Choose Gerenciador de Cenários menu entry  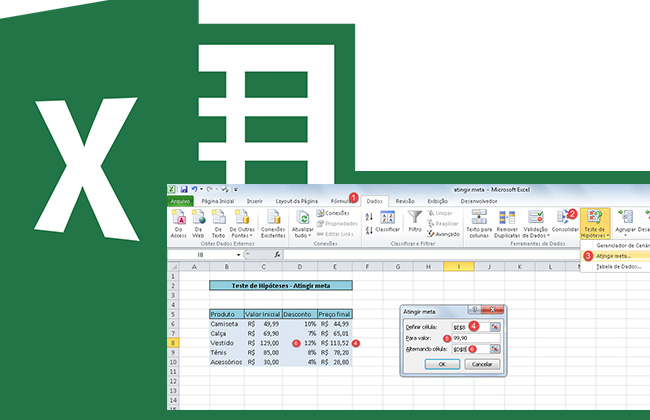click(x=615, y=245)
